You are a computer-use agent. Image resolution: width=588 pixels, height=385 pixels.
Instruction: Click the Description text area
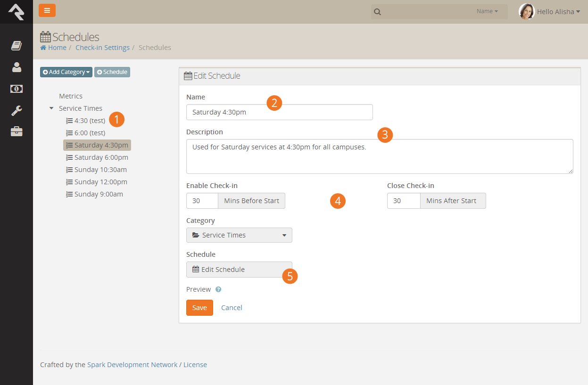[380, 156]
